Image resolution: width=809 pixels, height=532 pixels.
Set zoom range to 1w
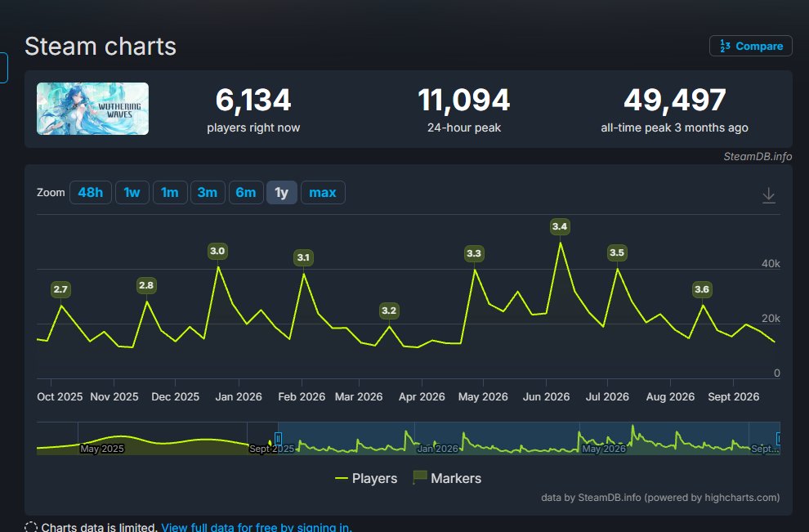pos(132,193)
